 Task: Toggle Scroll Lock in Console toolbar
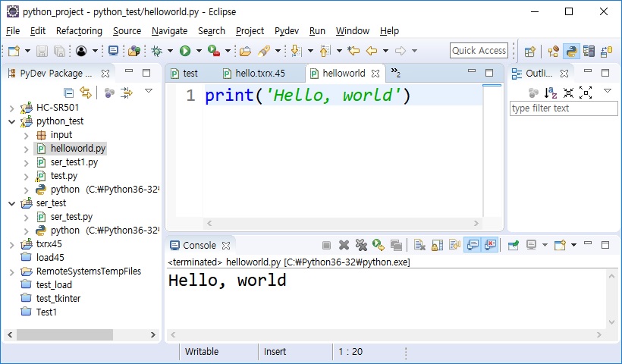coord(437,246)
